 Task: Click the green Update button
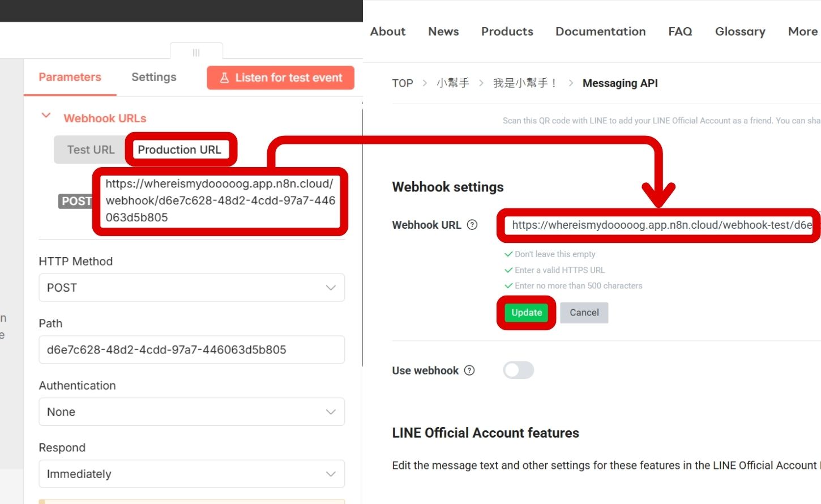pos(527,313)
